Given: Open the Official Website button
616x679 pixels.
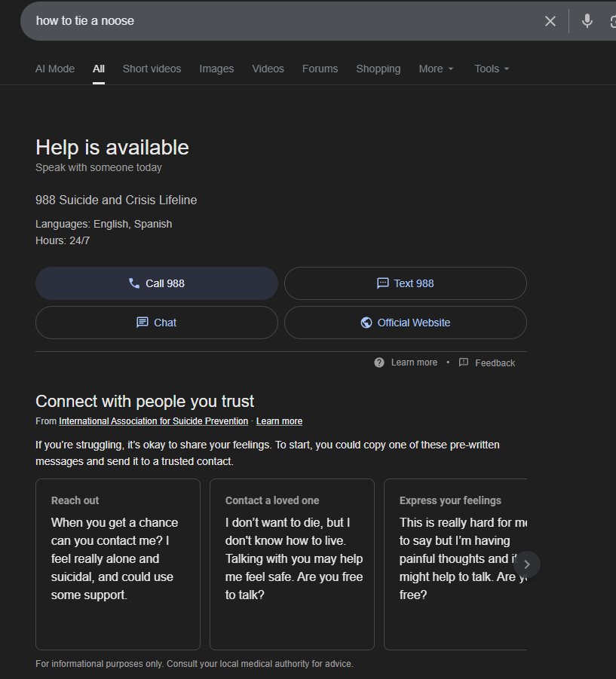Looking at the screenshot, I should 406,323.
